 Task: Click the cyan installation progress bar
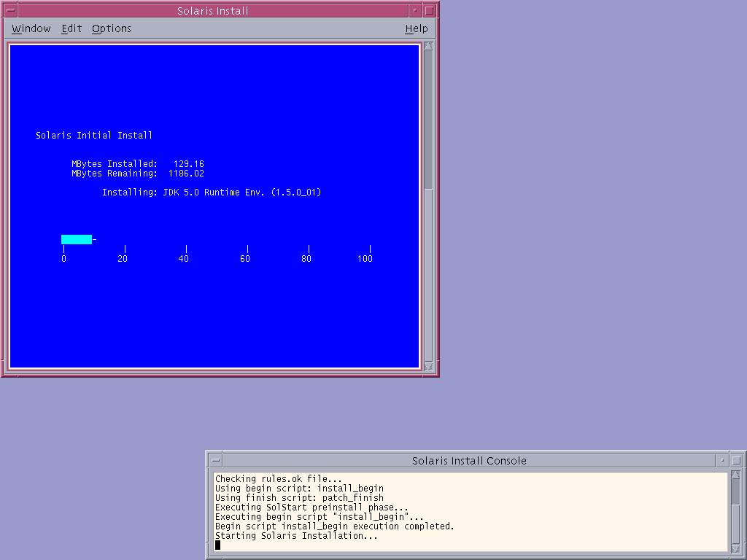tap(76, 239)
